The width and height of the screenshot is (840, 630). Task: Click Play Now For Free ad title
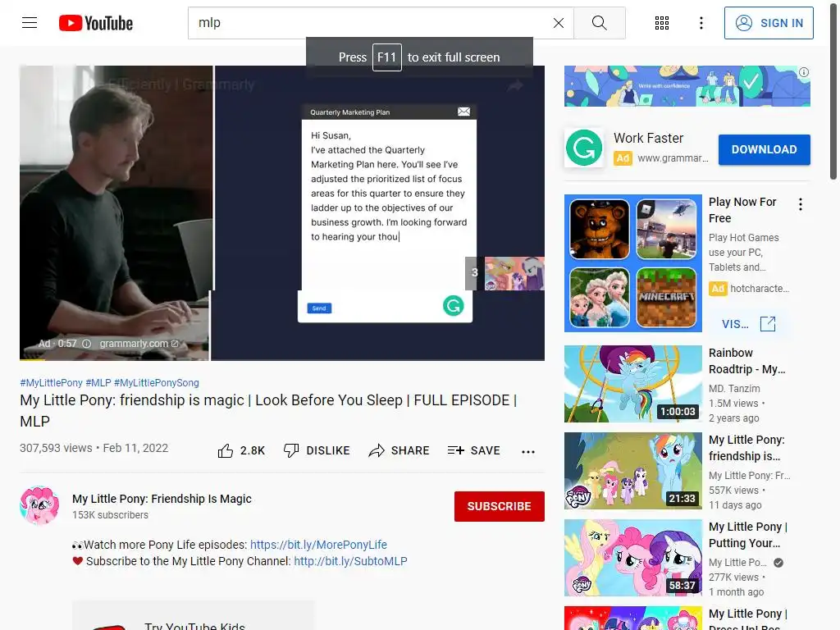pyautogui.click(x=742, y=210)
